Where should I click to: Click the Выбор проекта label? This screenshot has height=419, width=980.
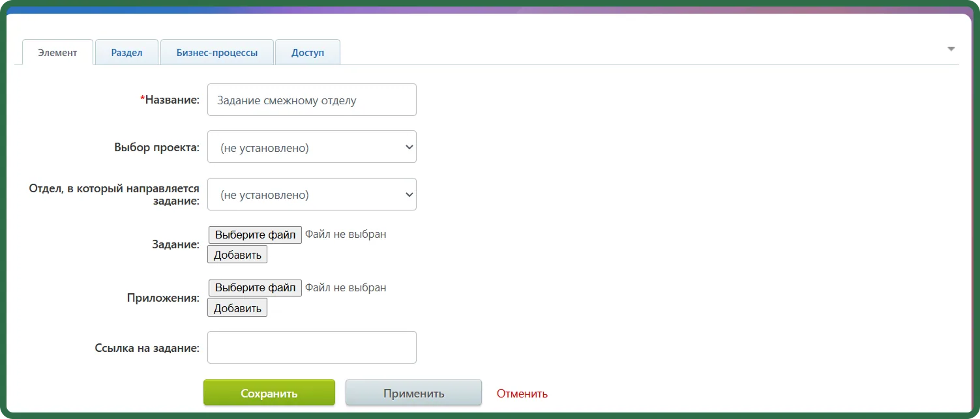click(x=156, y=147)
